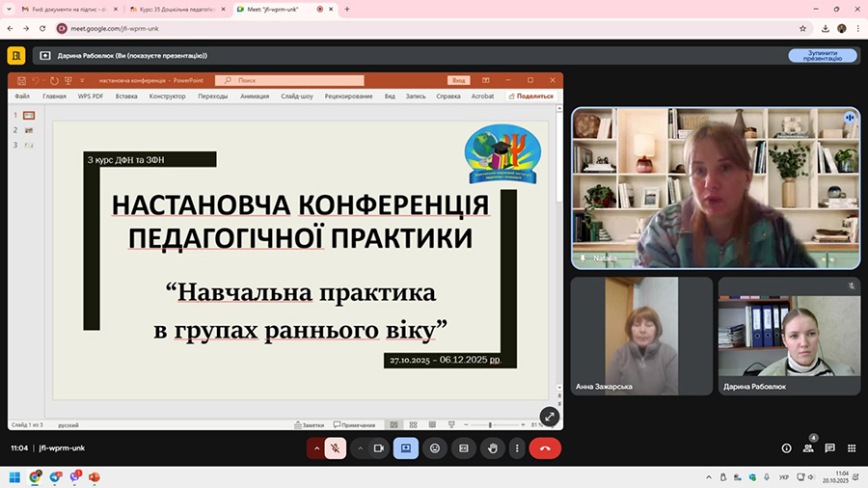Expand video settings arrow beside camera
The image size is (868, 488).
pyautogui.click(x=361, y=447)
